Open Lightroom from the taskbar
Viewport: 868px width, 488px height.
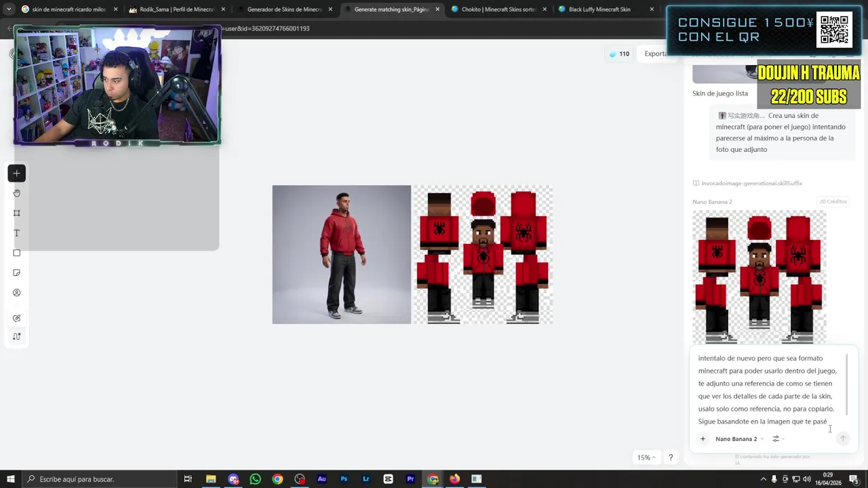click(366, 479)
